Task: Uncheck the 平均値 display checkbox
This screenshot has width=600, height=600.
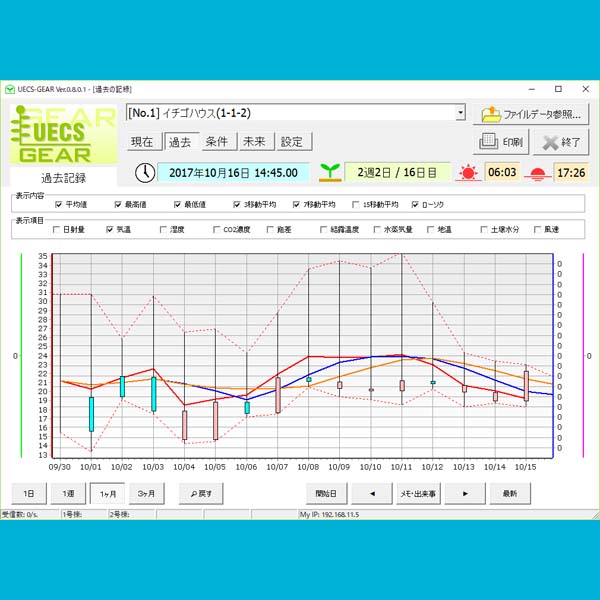Action: point(59,204)
